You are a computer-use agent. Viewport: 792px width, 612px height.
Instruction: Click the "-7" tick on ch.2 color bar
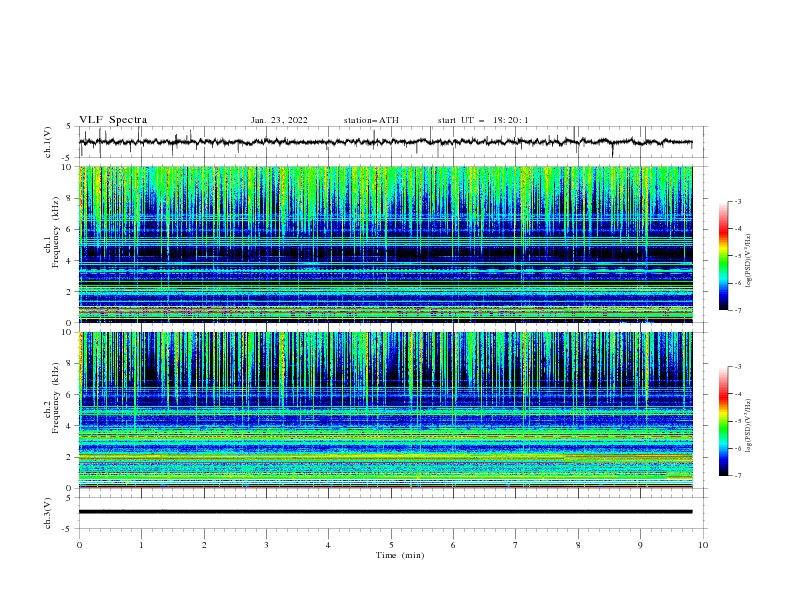point(737,476)
